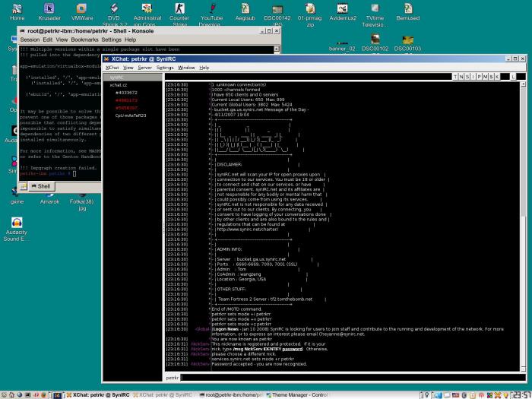Screen dimensions: 532x399
Task: Open the banner_02 desktop file
Action: tap(342, 47)
